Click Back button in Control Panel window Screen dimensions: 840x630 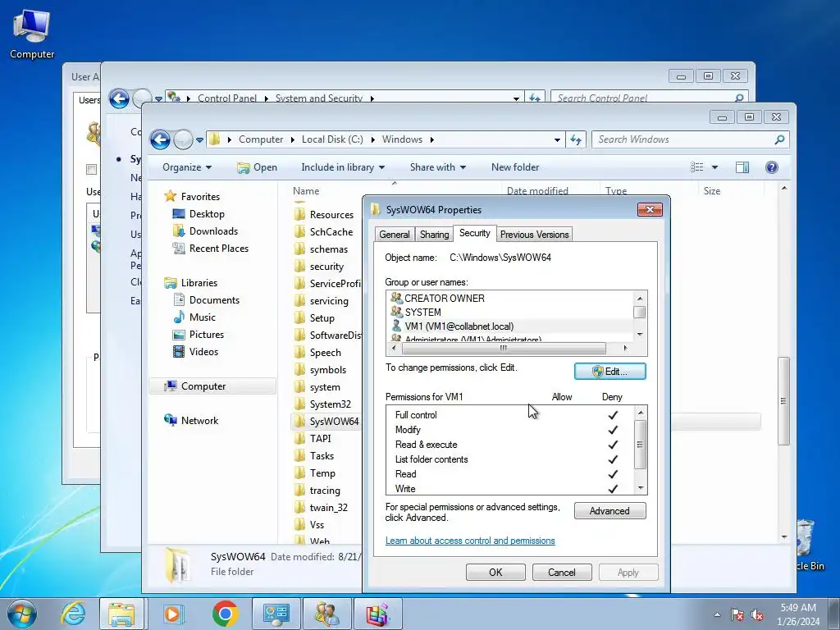click(119, 98)
